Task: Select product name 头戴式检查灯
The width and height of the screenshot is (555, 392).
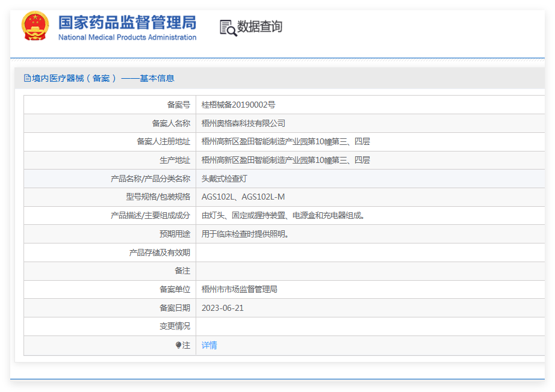Action: (x=224, y=179)
